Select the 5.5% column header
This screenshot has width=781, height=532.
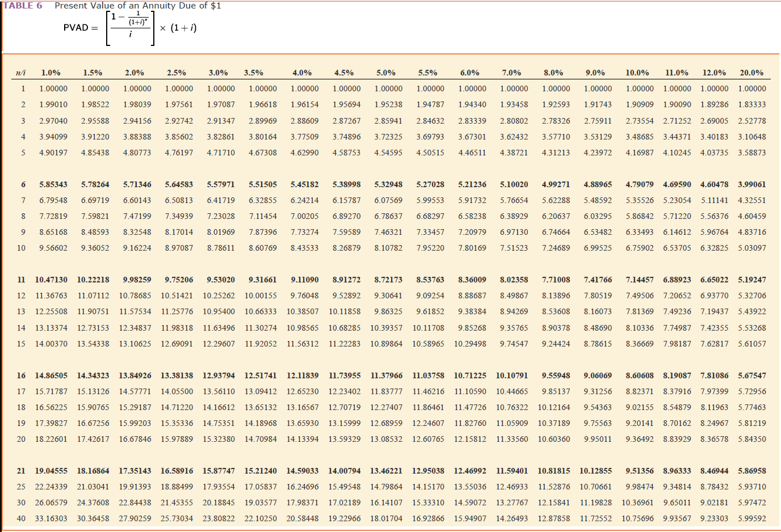click(x=428, y=73)
